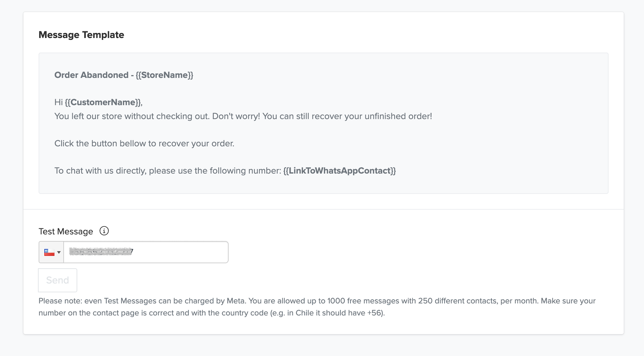Click the Order Abandoned title text
This screenshot has width=644, height=356.
[x=91, y=75]
